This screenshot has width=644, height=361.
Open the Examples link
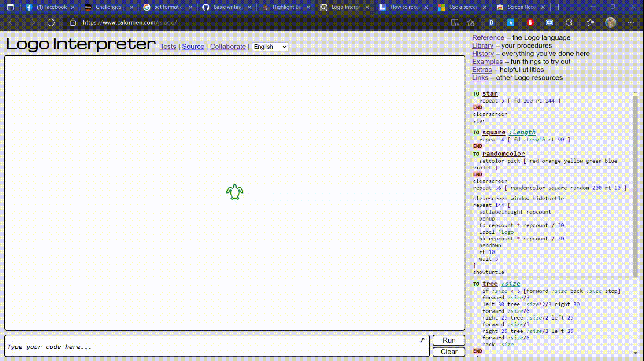pos(487,62)
